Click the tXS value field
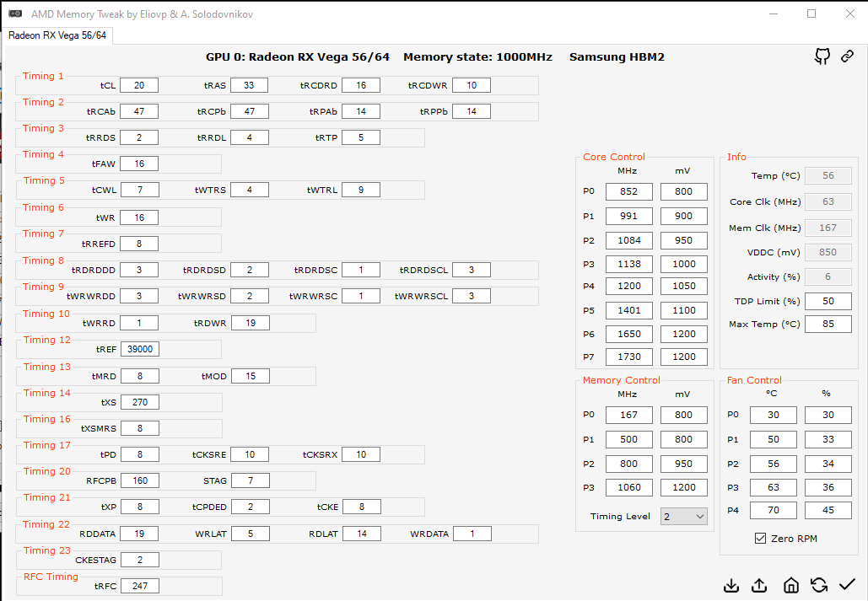The image size is (868, 601). point(140,402)
